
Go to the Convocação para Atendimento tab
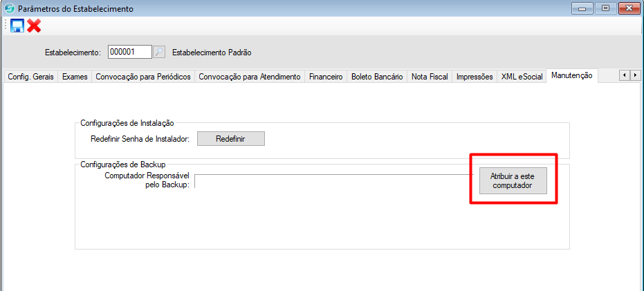tap(249, 77)
